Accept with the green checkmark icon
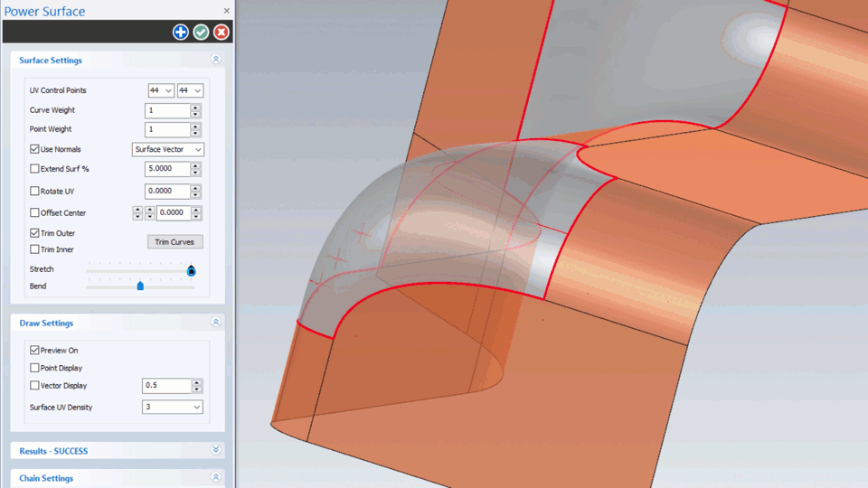This screenshot has height=488, width=868. point(201,33)
